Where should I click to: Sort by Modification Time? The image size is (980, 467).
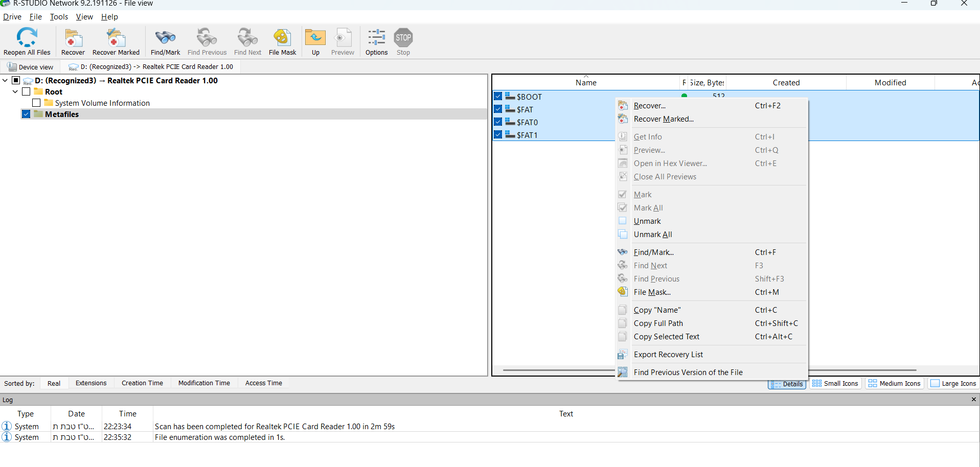[x=204, y=383]
